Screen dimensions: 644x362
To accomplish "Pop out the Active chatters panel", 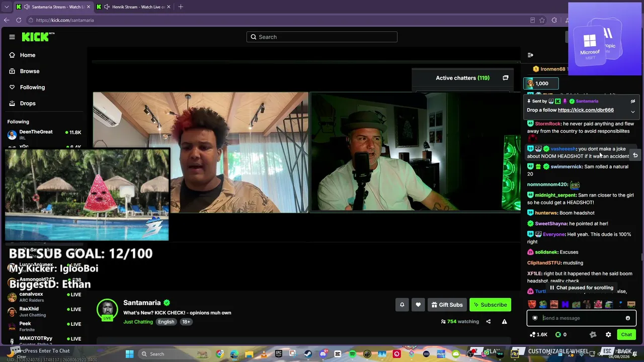I will pos(505,78).
